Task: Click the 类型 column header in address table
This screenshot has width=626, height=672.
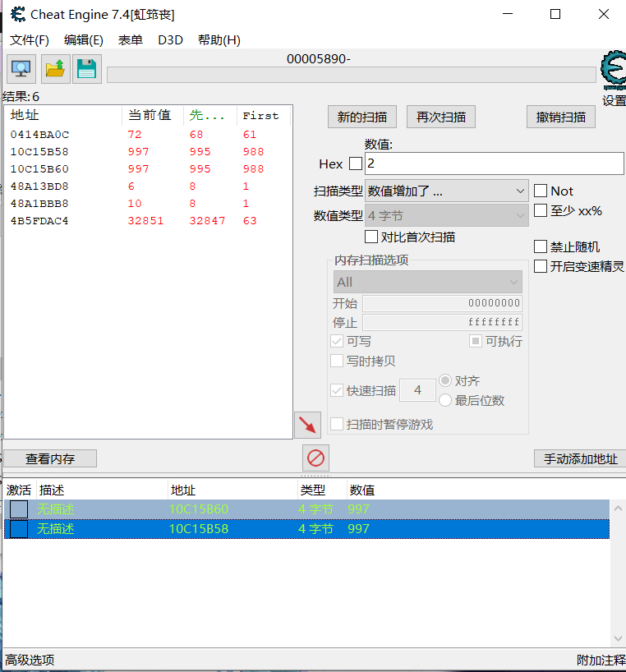Action: coord(322,490)
